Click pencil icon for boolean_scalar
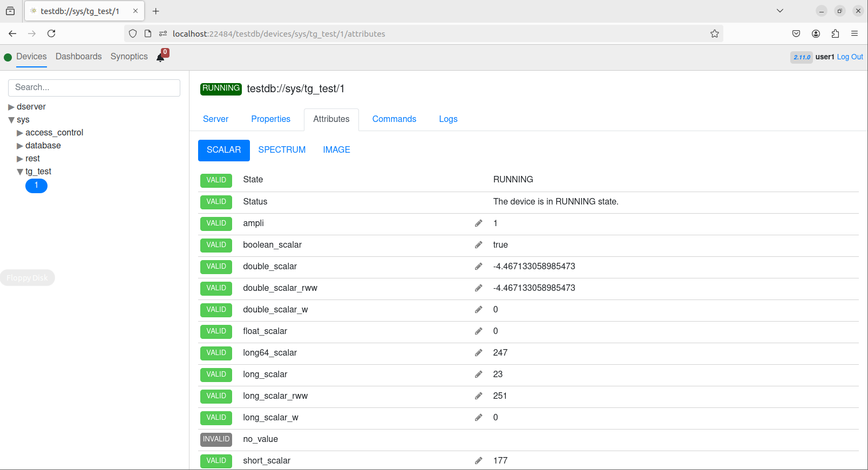The image size is (868, 470). (478, 245)
